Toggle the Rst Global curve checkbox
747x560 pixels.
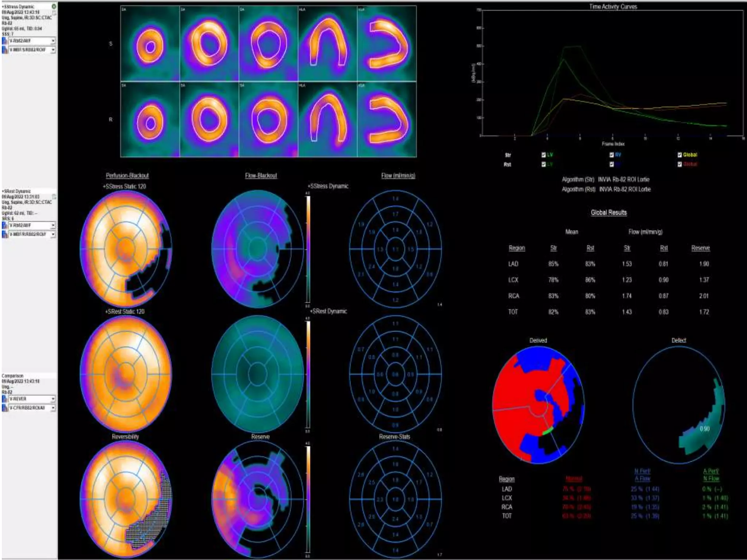680,164
